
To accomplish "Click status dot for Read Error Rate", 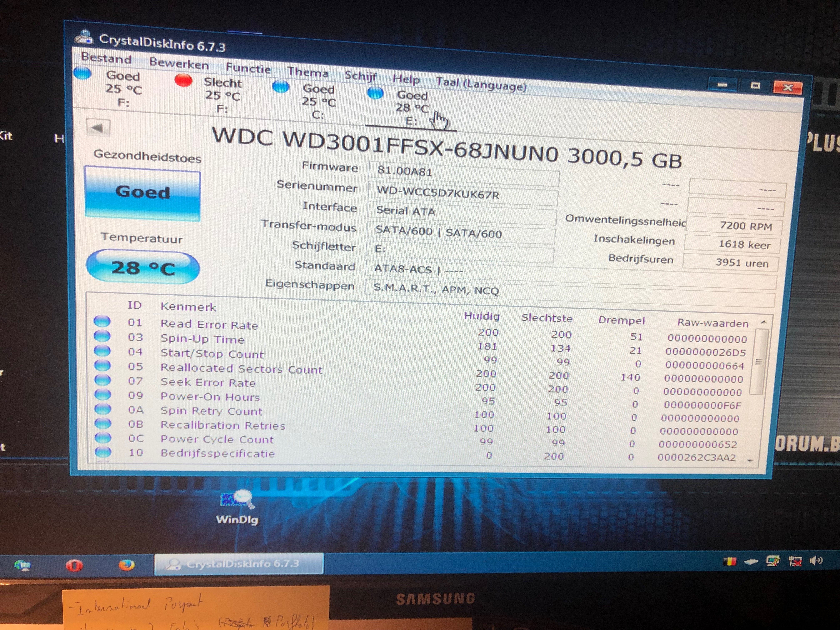I will point(102,321).
